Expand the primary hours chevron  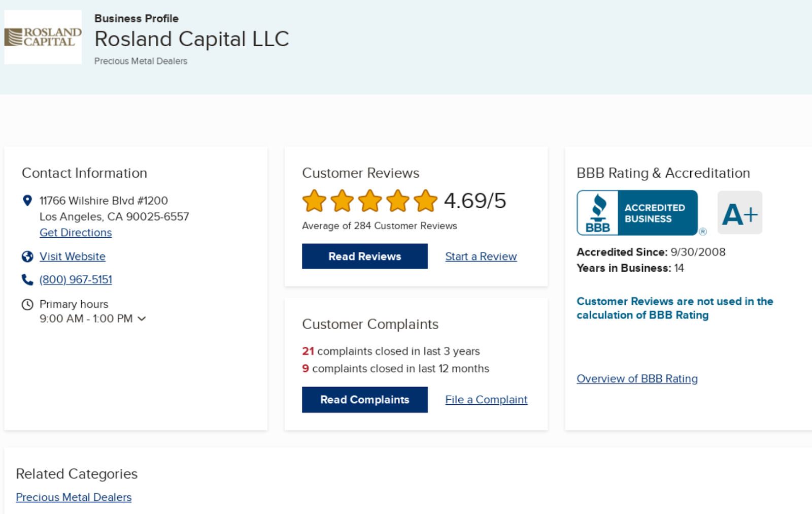tap(142, 318)
